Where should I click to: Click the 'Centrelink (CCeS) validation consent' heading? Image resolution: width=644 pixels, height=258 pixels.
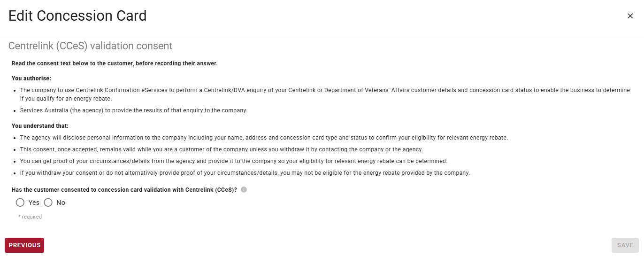[x=91, y=46]
